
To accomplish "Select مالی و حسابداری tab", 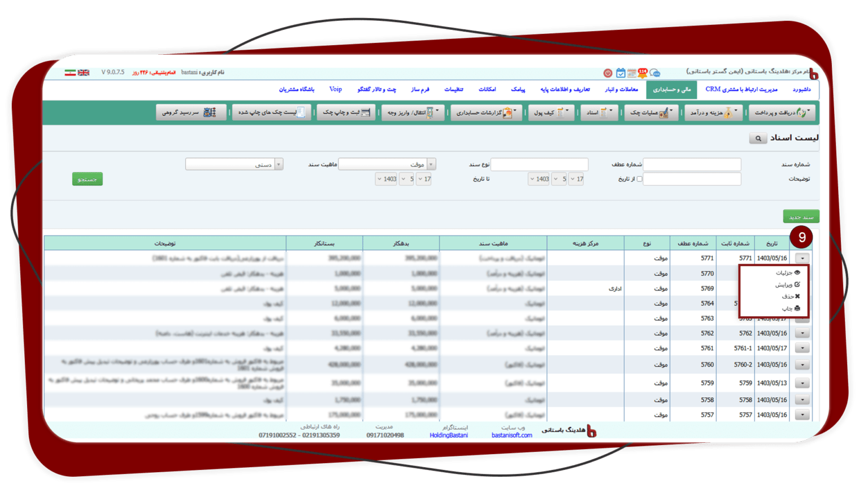I will 672,90.
